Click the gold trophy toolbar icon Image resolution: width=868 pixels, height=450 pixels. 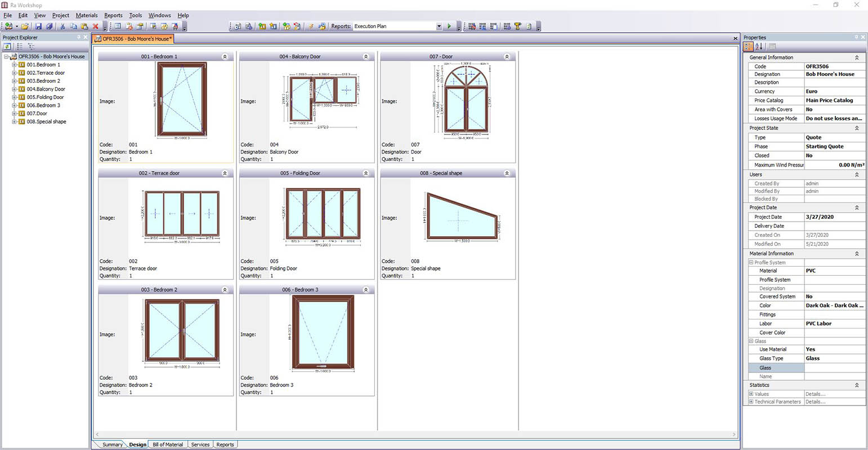[x=517, y=26]
